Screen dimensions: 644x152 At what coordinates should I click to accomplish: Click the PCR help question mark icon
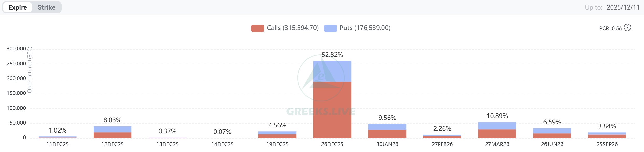point(627,28)
